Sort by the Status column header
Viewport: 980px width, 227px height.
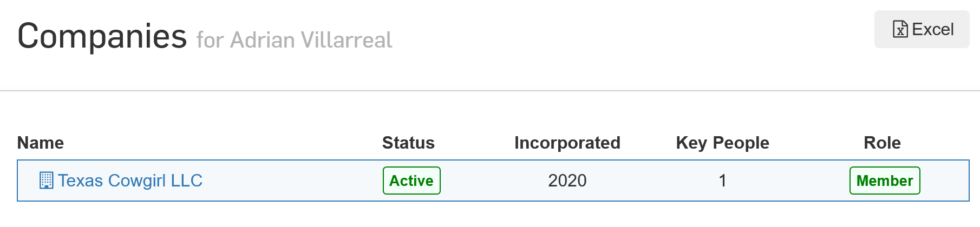408,143
